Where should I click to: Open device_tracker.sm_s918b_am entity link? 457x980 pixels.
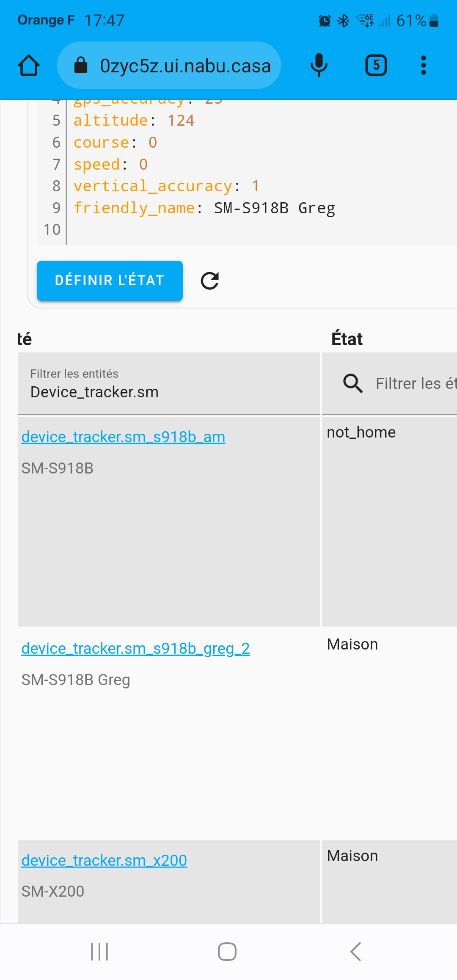pos(123,437)
